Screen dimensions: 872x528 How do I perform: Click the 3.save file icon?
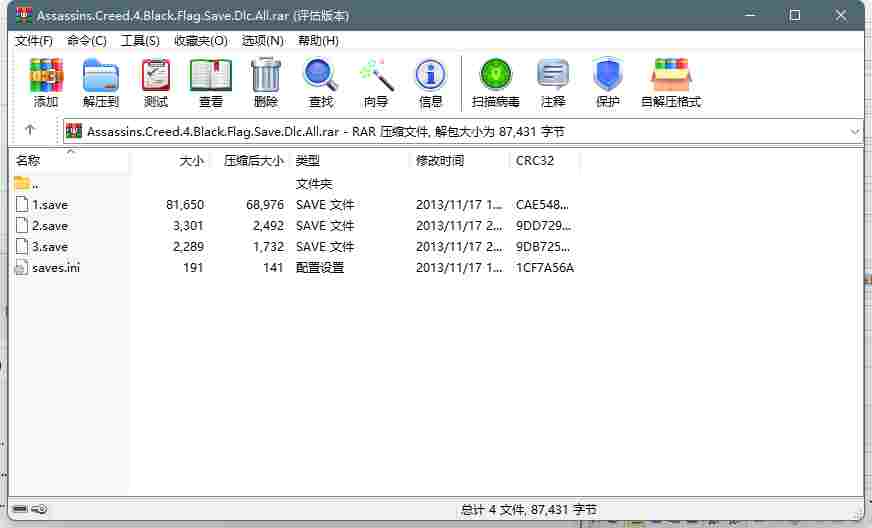coord(22,246)
